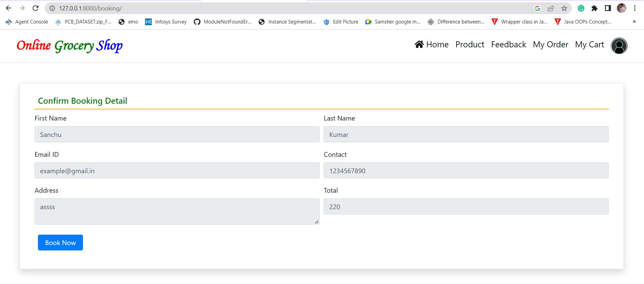Open the Feedback page link
The height and width of the screenshot is (284, 644).
(x=508, y=44)
